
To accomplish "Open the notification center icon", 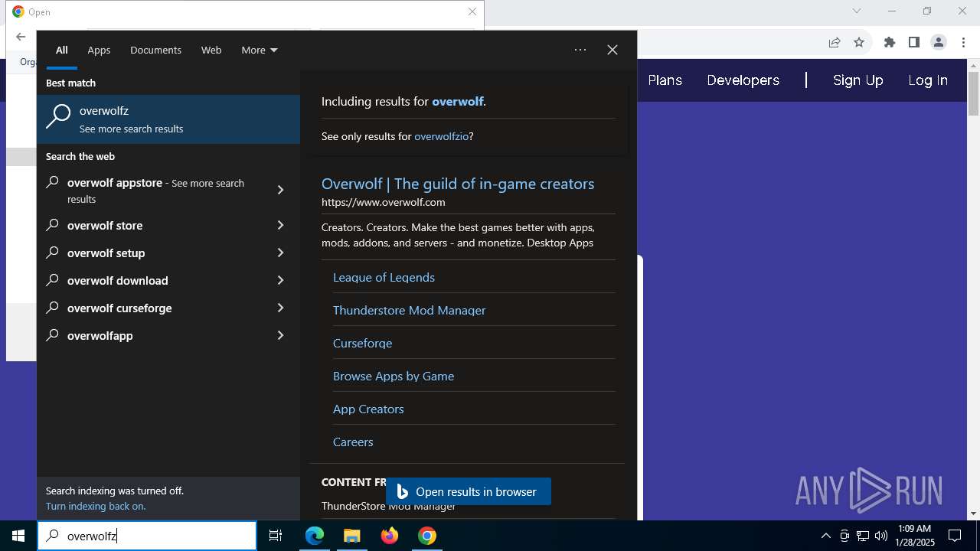I will point(955,536).
